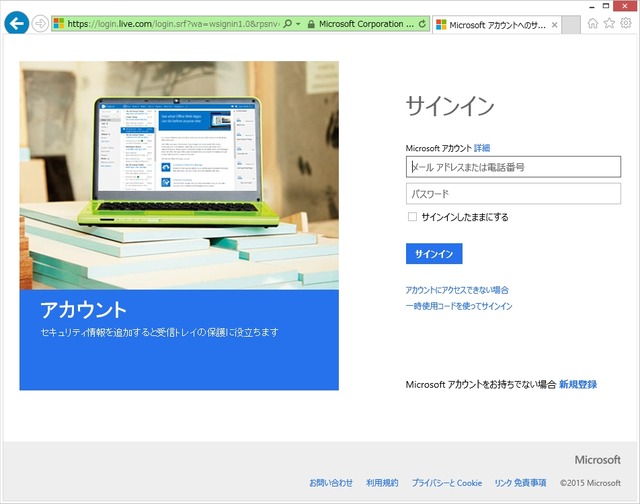Open リンク 免責事項 footer link
Viewport: 640px width, 504px height.
[x=520, y=483]
